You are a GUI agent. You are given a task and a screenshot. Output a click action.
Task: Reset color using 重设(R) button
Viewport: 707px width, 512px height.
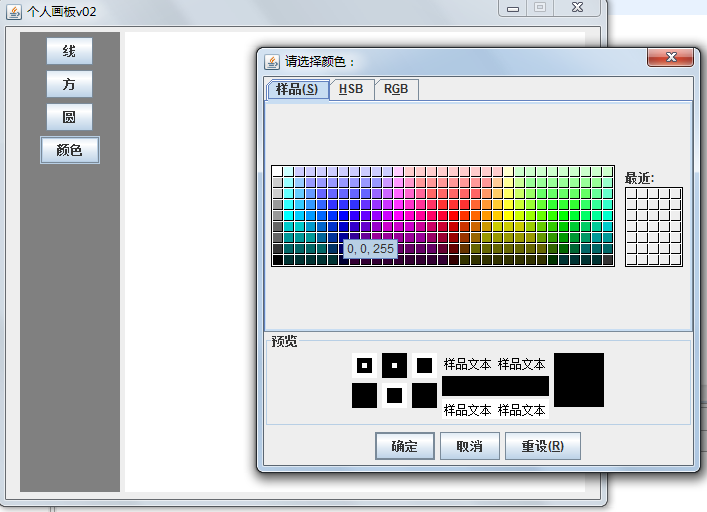click(542, 446)
